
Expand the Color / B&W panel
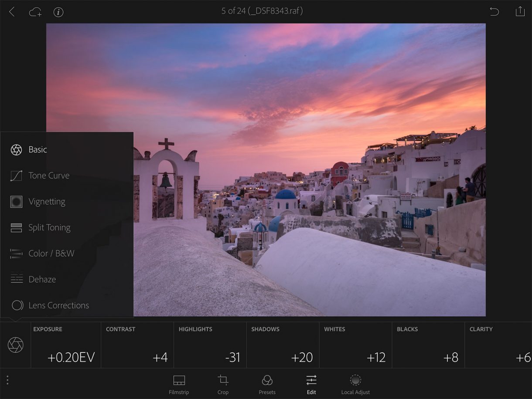point(16,253)
